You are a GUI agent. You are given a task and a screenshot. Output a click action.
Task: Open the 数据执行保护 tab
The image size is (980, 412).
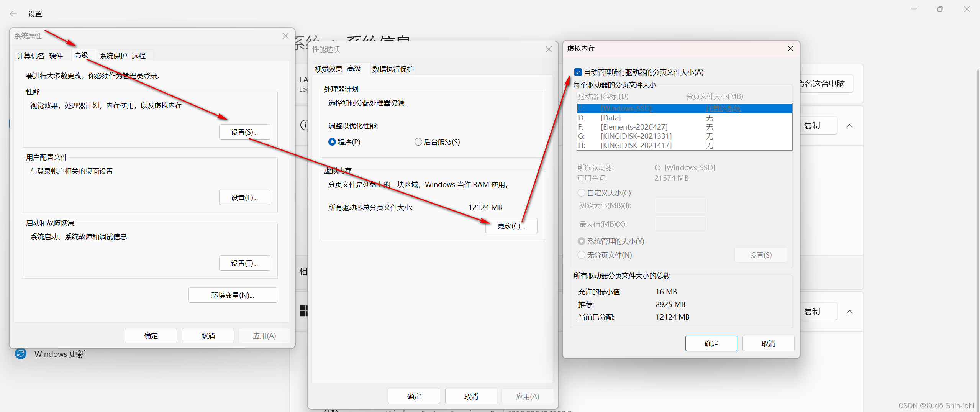coord(393,69)
